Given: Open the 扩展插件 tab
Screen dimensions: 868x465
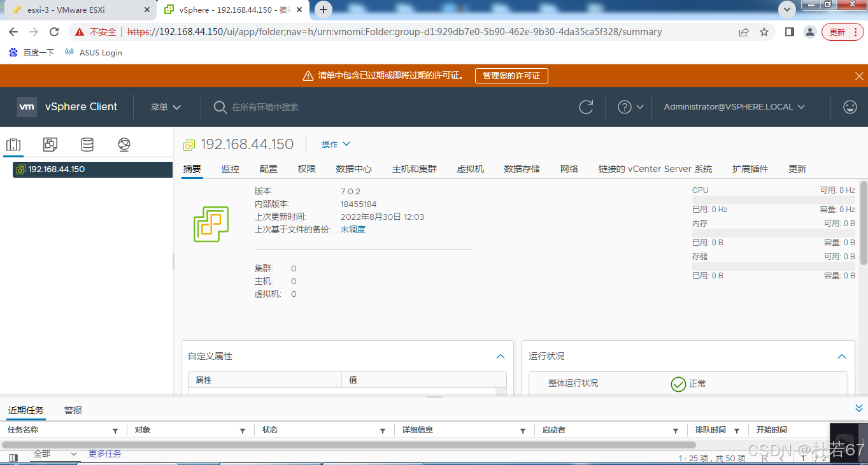Looking at the screenshot, I should pos(750,169).
